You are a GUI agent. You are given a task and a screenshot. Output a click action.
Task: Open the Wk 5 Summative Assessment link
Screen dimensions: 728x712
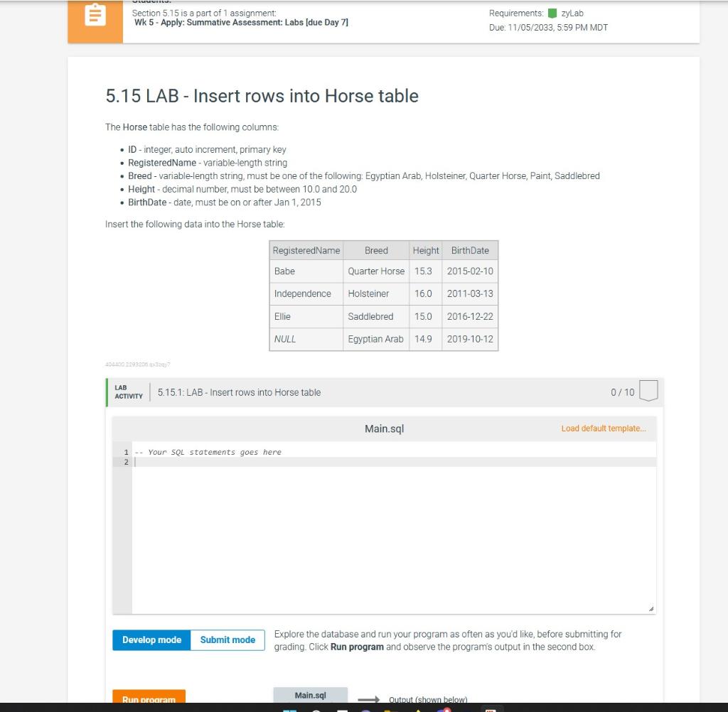pyautogui.click(x=240, y=22)
